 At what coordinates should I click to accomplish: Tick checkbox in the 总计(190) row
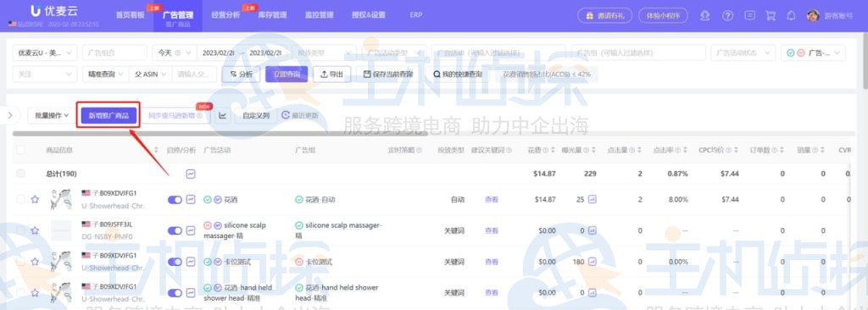(20, 174)
